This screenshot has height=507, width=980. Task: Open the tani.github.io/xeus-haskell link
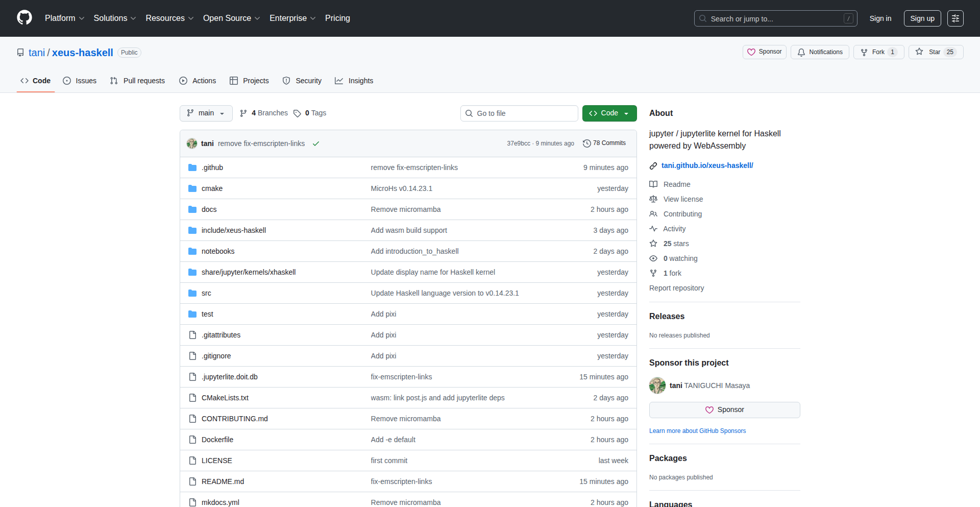(x=707, y=165)
